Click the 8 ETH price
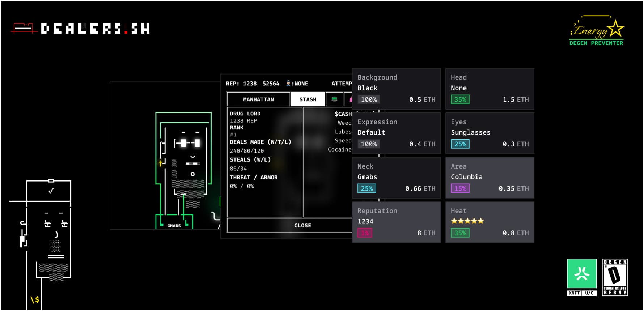Viewport: 644px width, 311px height. click(426, 233)
